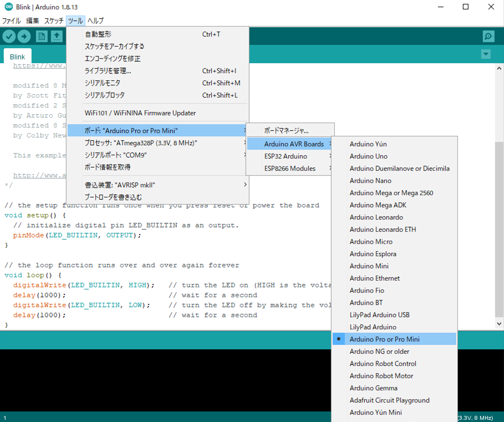Select the LilyPad Arduino USB board

click(x=394, y=315)
